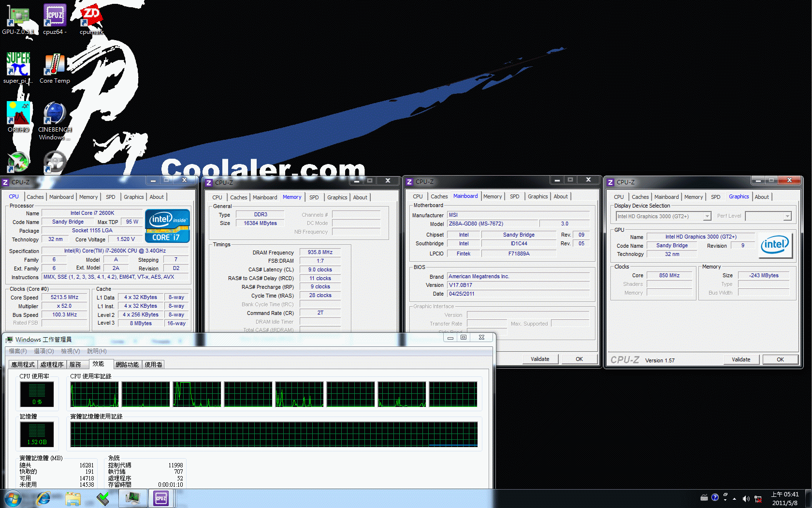Click Intel Core i7 logo in CPU-Z
The height and width of the screenshot is (508, 812).
point(167,226)
